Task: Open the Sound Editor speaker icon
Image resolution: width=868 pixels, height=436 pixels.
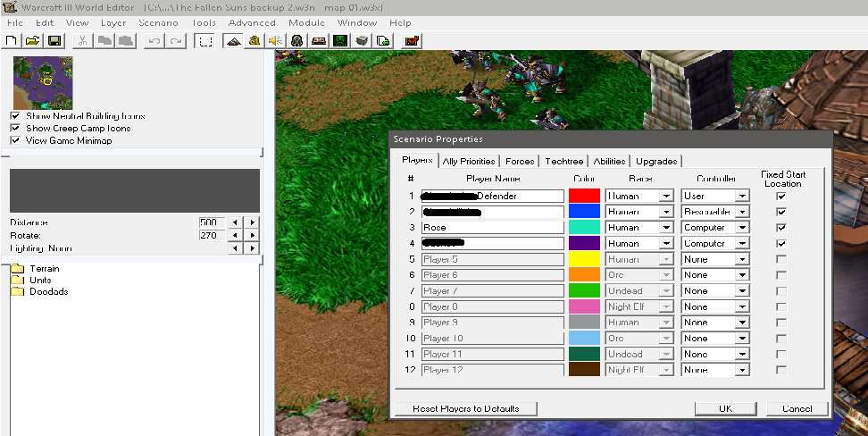Action: click(275, 41)
